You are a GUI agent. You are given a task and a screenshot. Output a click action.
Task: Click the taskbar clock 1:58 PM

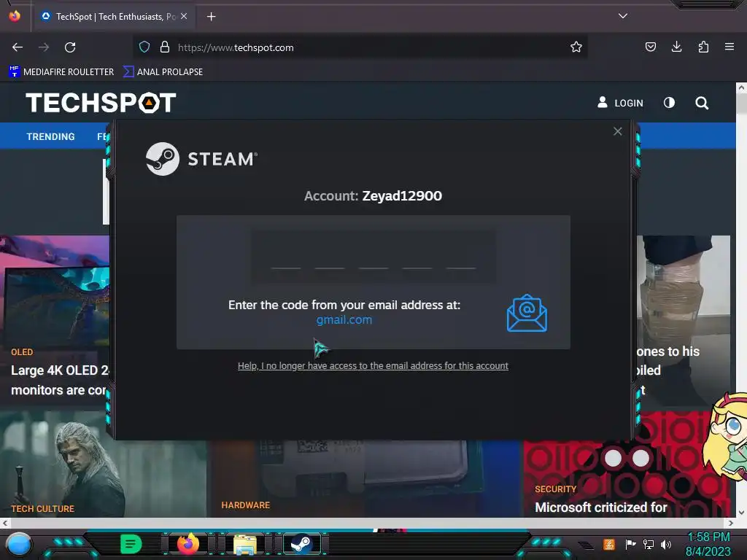(x=708, y=537)
